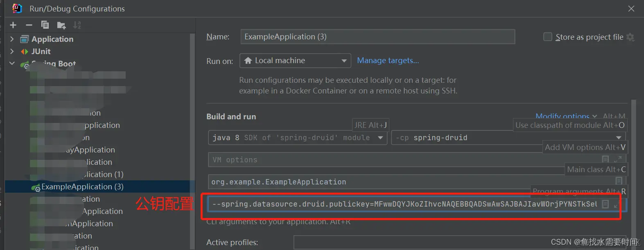Expand the Application configurations node

12,39
